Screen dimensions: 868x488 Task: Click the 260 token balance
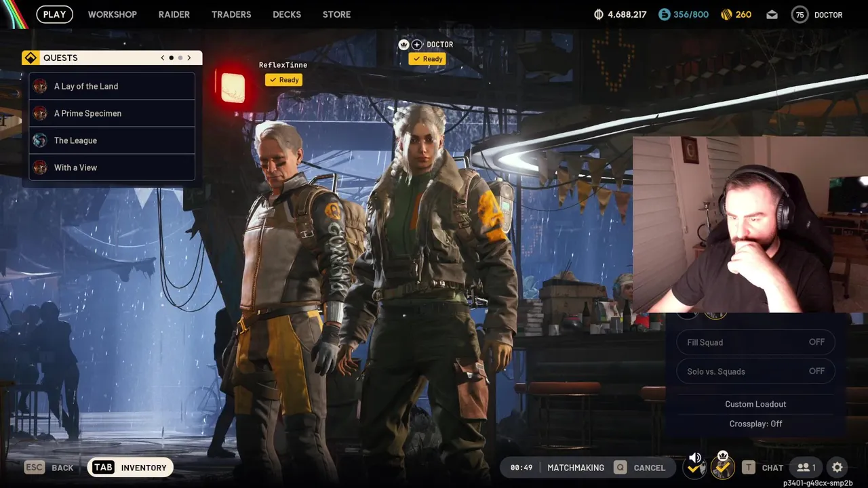pyautogui.click(x=744, y=14)
